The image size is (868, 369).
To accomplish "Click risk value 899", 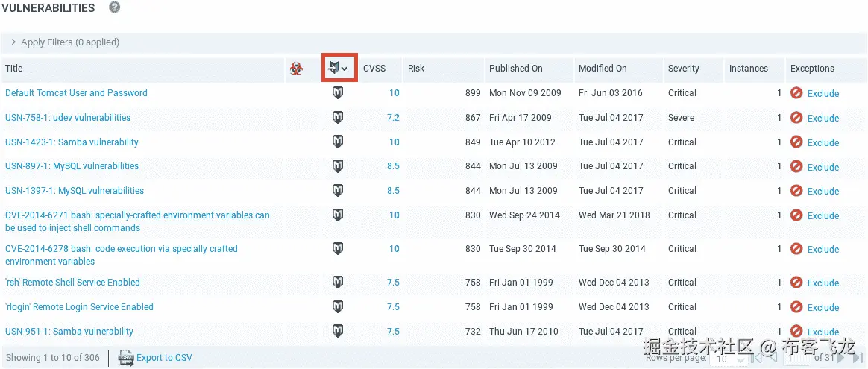I will (x=473, y=93).
